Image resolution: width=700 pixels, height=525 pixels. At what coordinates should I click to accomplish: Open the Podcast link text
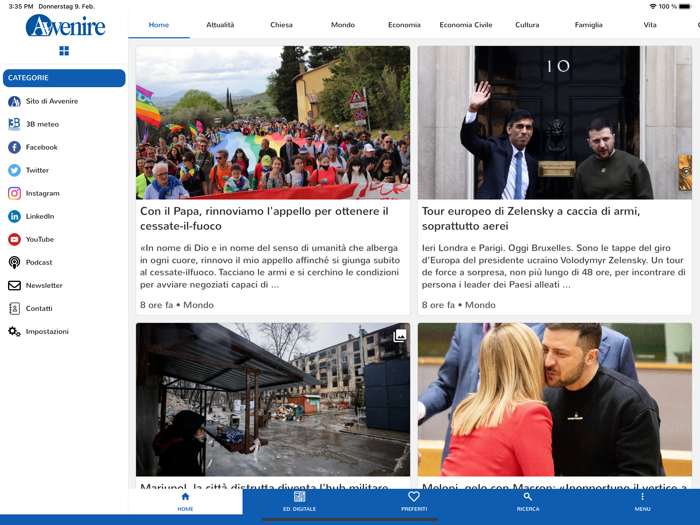click(39, 262)
